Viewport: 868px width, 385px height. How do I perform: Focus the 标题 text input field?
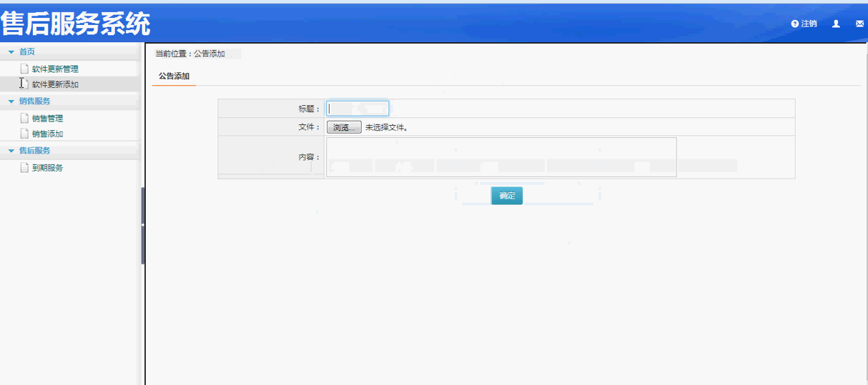point(357,109)
